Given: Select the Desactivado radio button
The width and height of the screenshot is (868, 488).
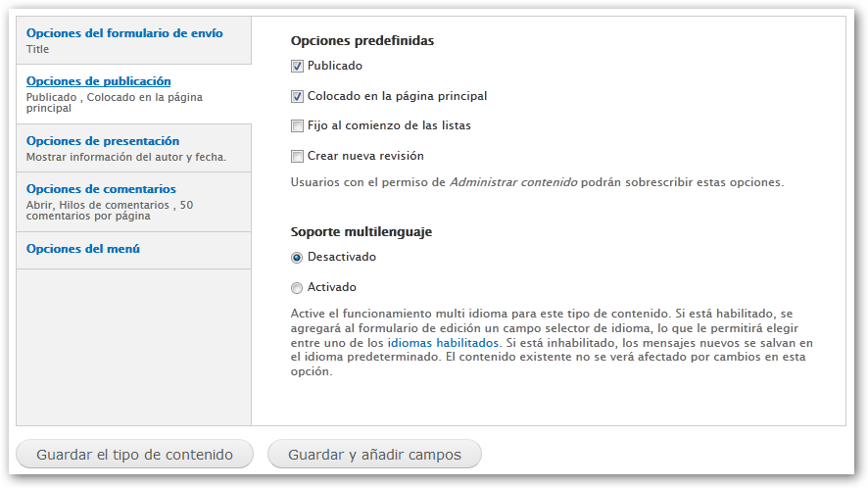Looking at the screenshot, I should click(x=297, y=258).
